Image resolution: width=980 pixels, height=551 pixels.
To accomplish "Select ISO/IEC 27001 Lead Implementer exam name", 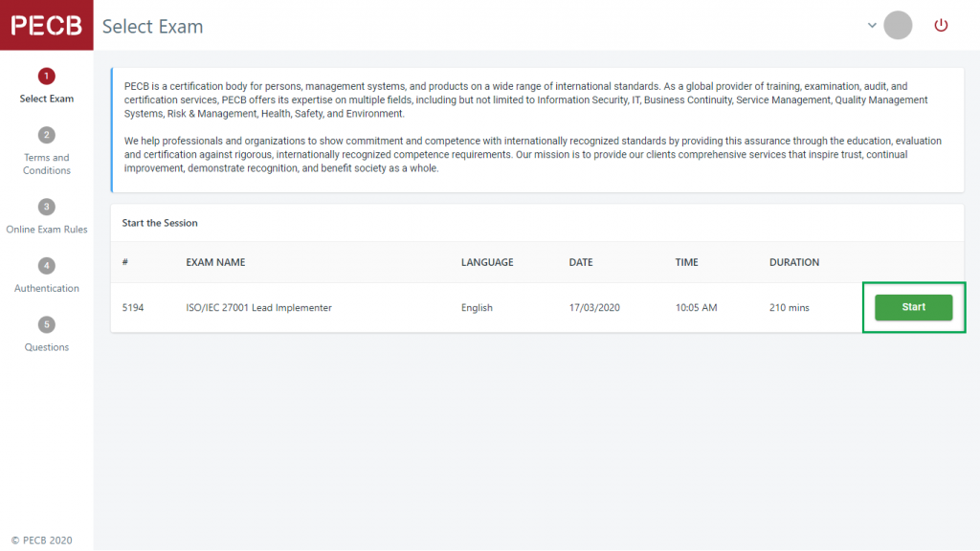I will point(258,308).
